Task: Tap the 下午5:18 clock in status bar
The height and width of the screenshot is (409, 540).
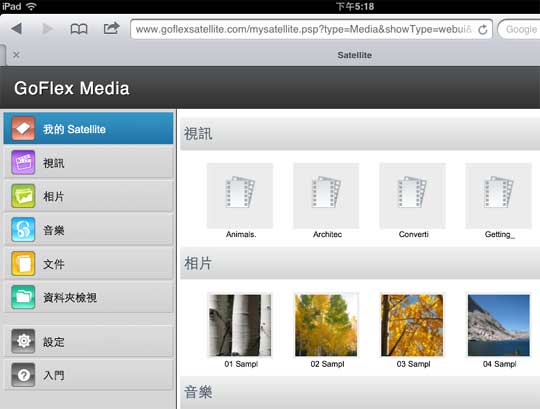Action: tap(355, 6)
